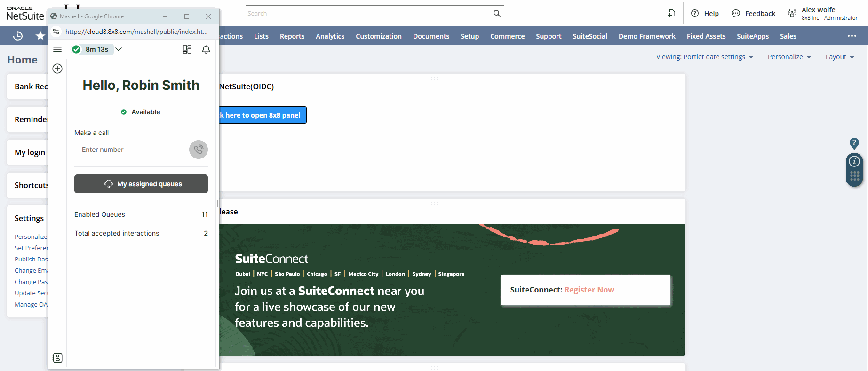
Task: Open the Change Email settings link
Action: coord(31,270)
